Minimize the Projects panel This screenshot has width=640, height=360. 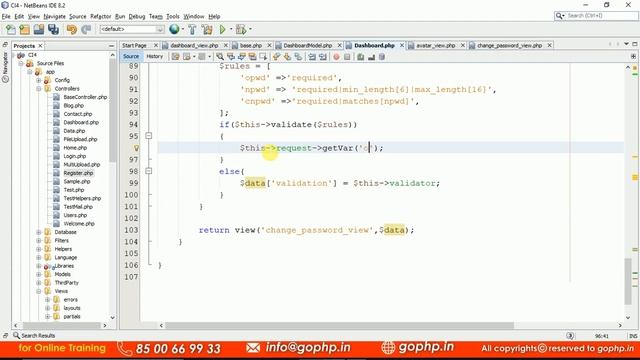pos(111,46)
